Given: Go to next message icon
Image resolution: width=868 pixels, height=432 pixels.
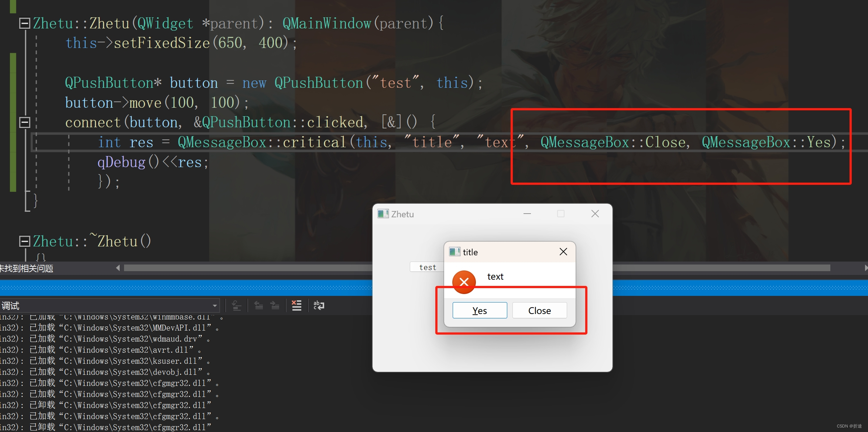Looking at the screenshot, I should 275,305.
